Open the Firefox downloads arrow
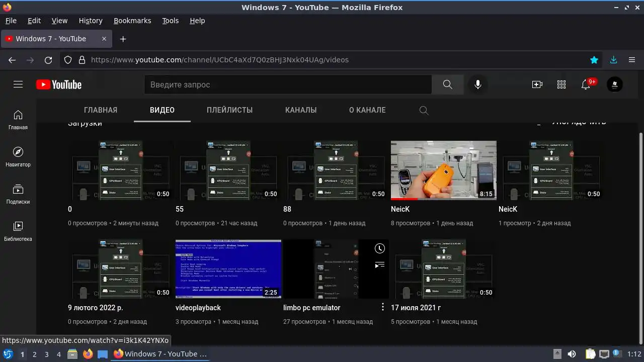The image size is (644, 362). (613, 60)
